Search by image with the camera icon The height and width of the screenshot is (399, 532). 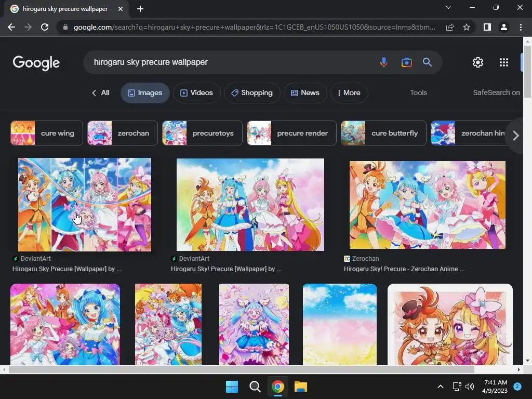(406, 62)
